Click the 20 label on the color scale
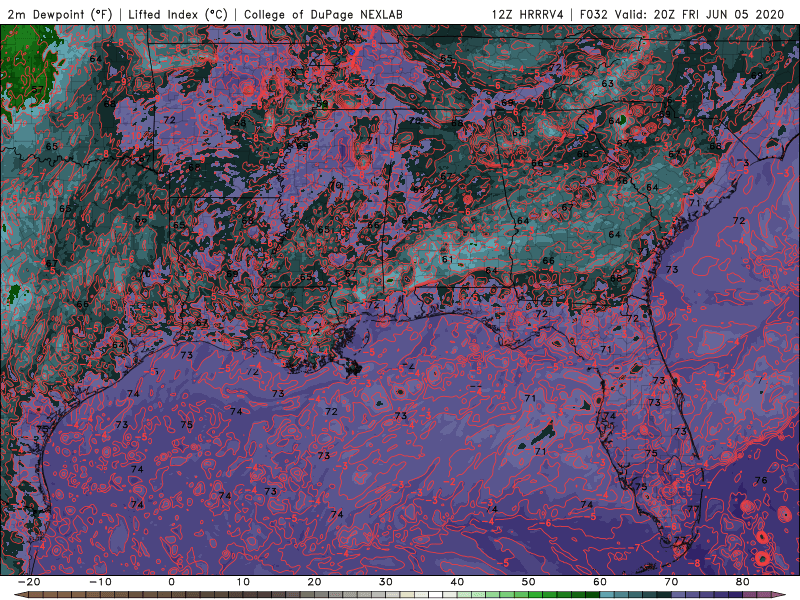Image resolution: width=800 pixels, height=600 pixels. tap(314, 582)
